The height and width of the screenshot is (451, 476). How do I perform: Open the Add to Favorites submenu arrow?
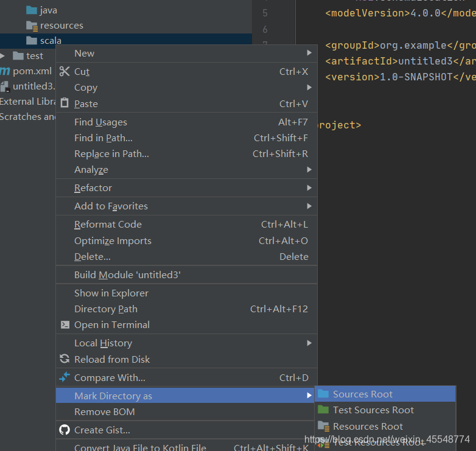tap(309, 206)
